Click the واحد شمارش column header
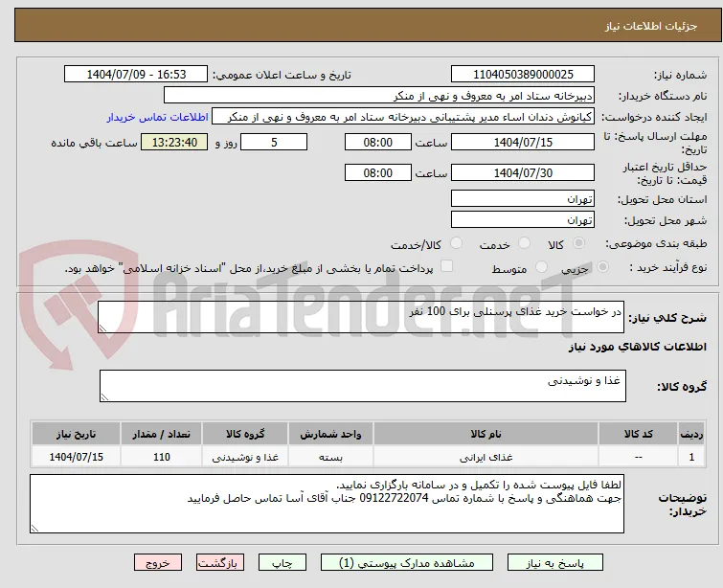The height and width of the screenshot is (588, 723). coord(330,434)
